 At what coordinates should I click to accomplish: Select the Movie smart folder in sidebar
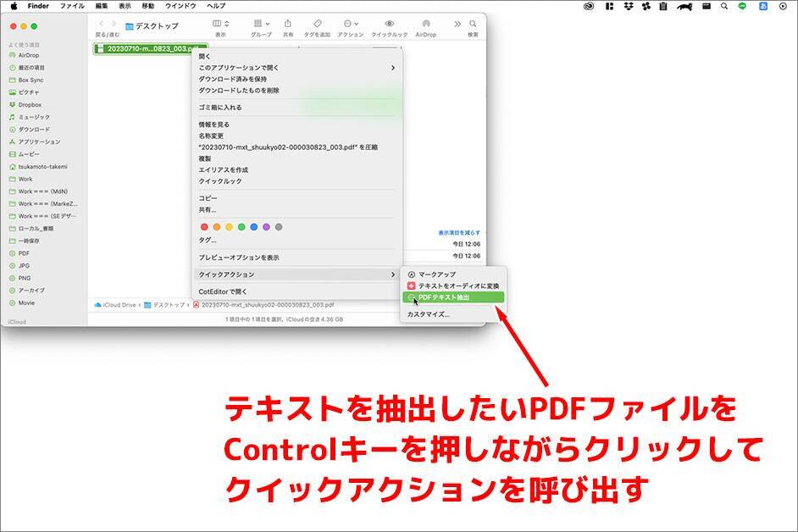tap(26, 302)
